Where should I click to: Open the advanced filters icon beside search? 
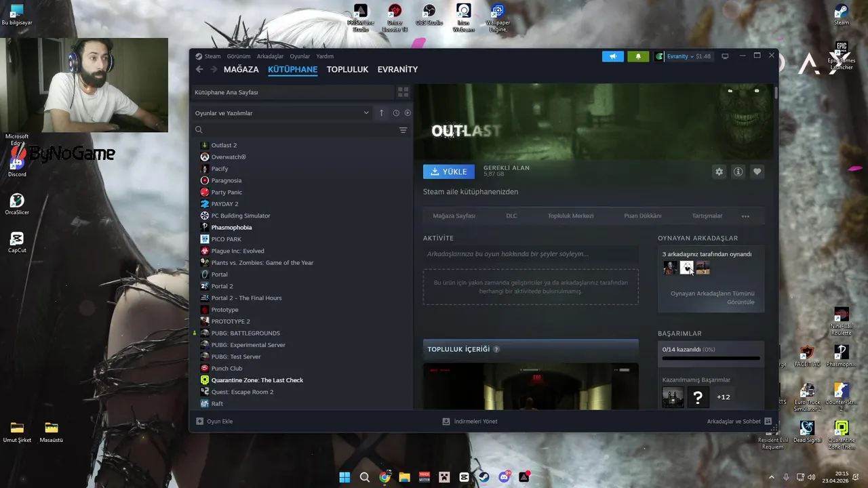click(403, 130)
